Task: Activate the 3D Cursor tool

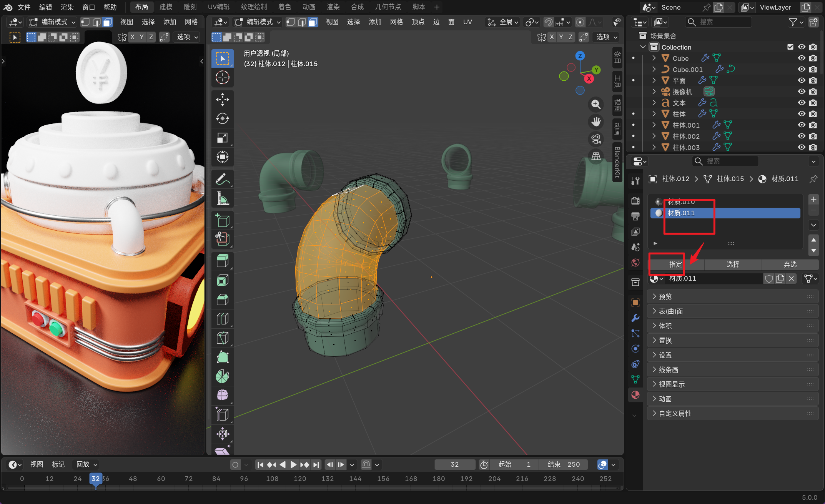Action: pos(222,78)
